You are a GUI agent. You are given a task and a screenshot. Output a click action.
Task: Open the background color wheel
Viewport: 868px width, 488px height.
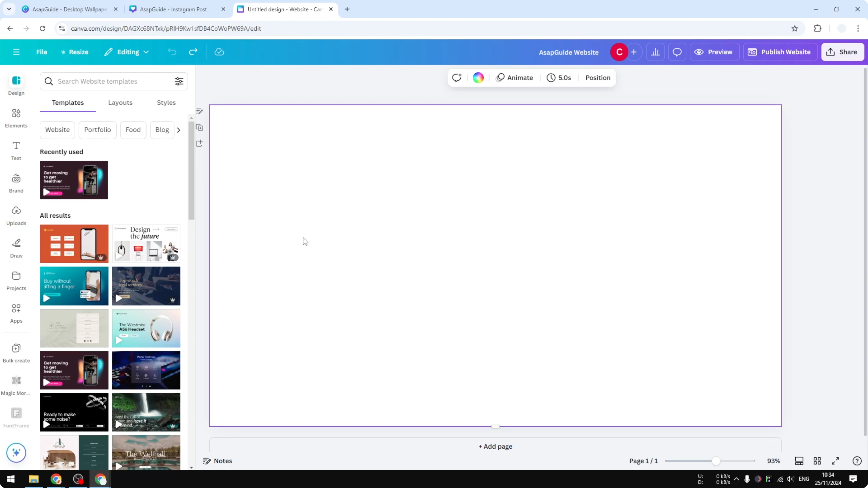478,78
